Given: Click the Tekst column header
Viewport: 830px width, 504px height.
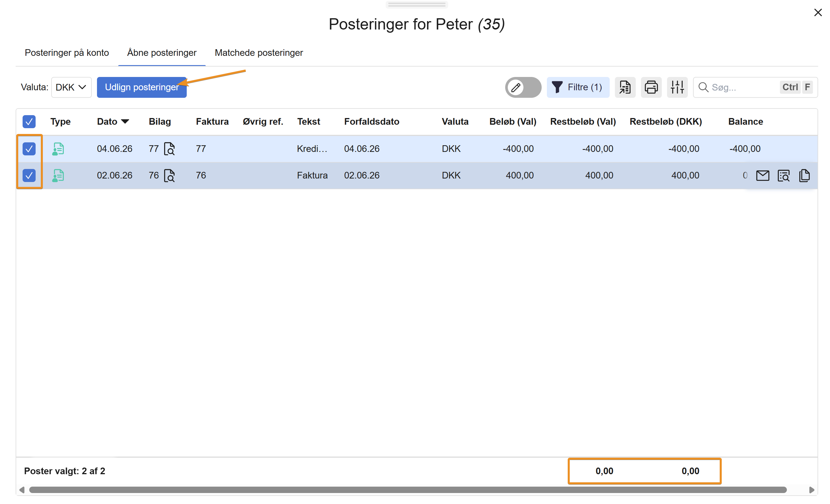Looking at the screenshot, I should click(309, 122).
